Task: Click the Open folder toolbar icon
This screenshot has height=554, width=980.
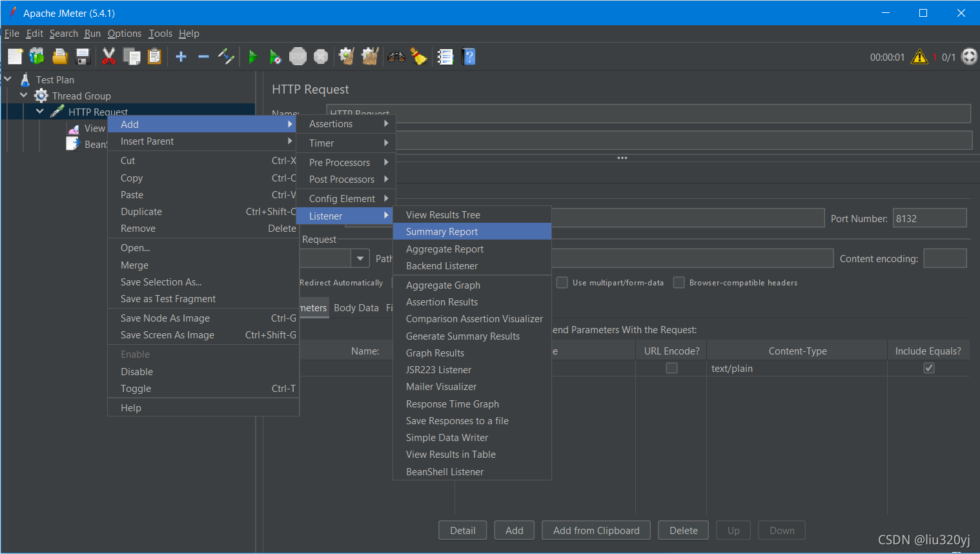Action: pyautogui.click(x=60, y=57)
